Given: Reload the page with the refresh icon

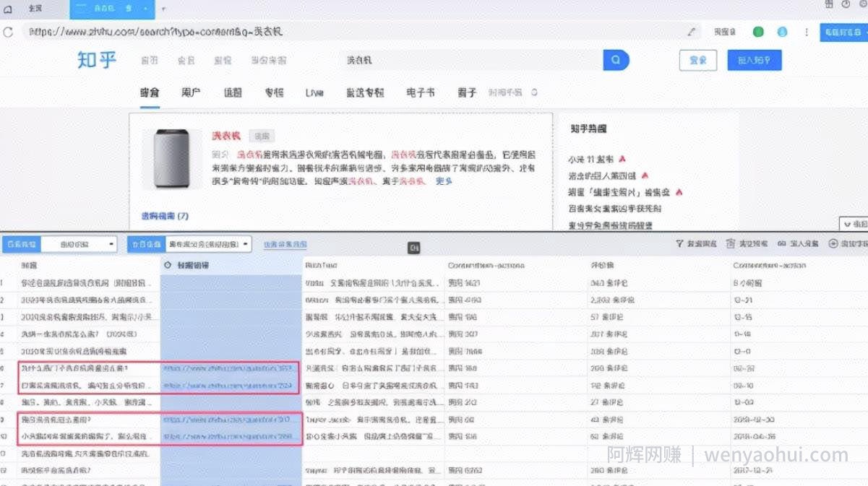Looking at the screenshot, I should (8, 32).
